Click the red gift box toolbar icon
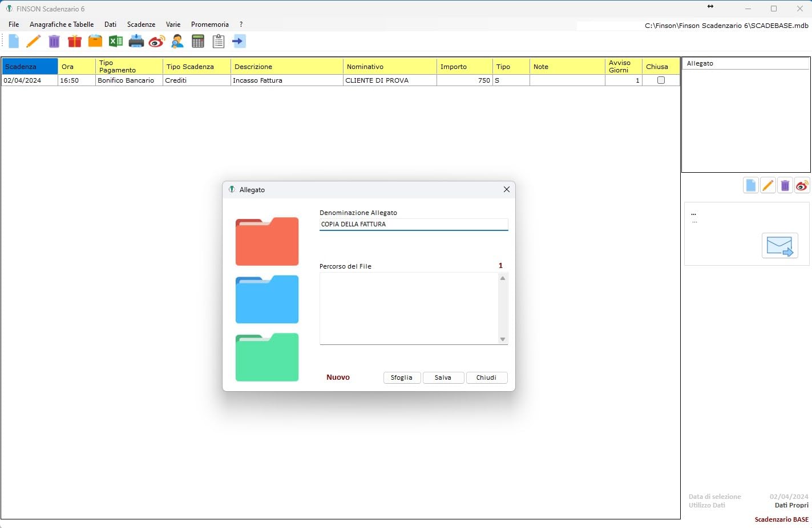The image size is (812, 528). [x=75, y=41]
